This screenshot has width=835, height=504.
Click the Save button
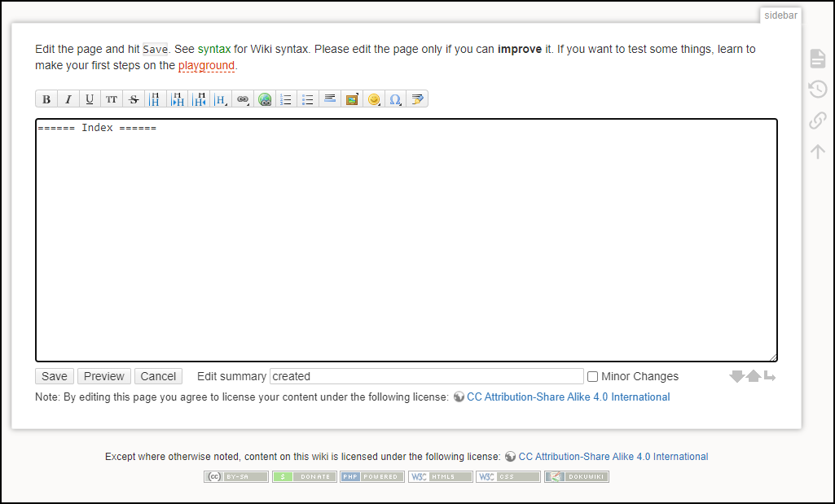tap(55, 376)
